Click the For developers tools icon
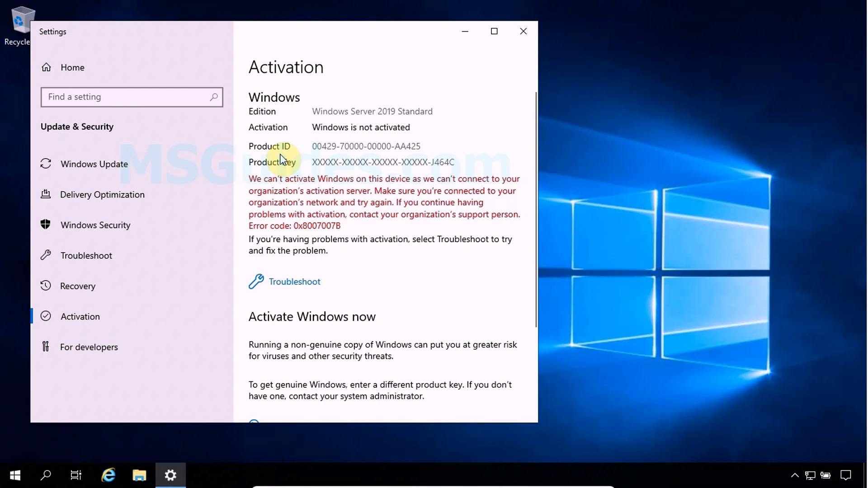 click(46, 347)
